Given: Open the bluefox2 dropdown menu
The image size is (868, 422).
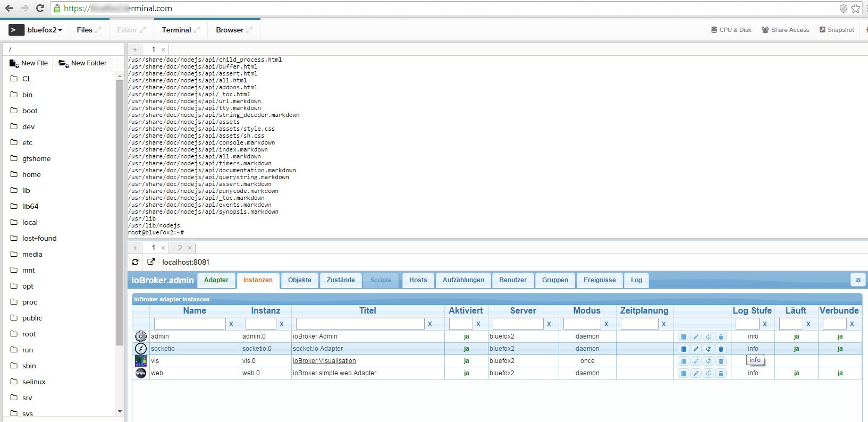Looking at the screenshot, I should (45, 30).
